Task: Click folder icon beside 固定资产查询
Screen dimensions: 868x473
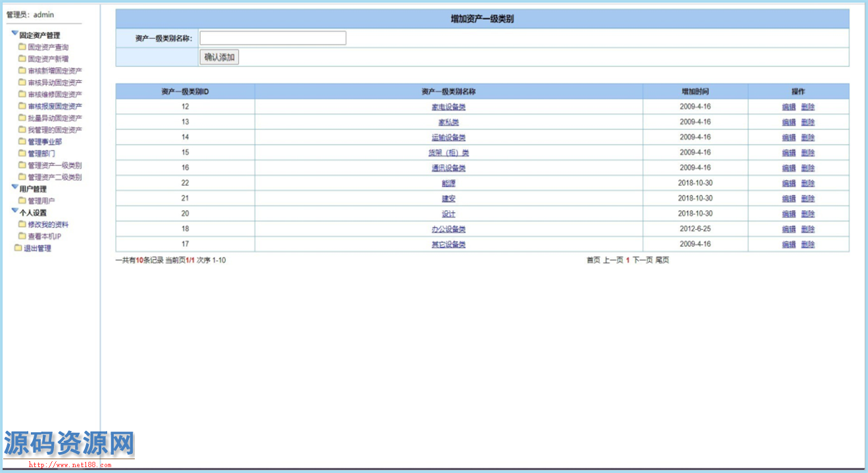Action: click(x=22, y=47)
